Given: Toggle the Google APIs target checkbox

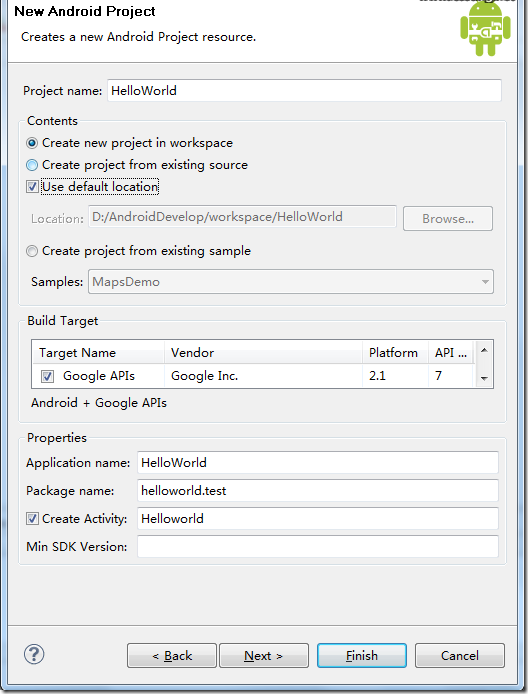Looking at the screenshot, I should click(47, 376).
